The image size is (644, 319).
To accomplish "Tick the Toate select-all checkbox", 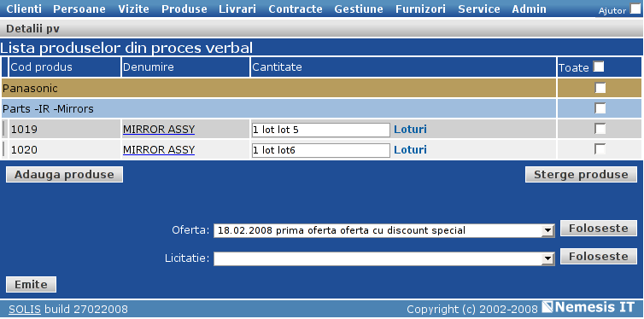I will (x=599, y=67).
